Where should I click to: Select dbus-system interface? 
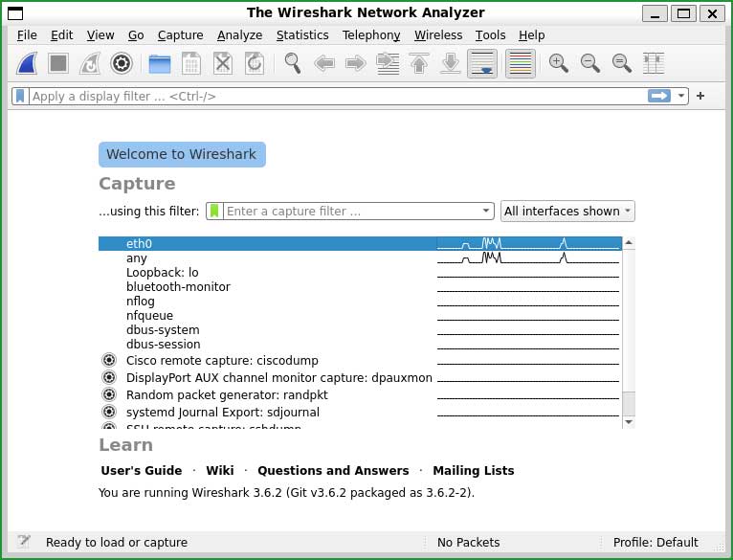[x=360, y=330]
